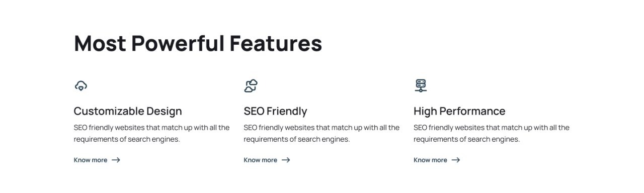Click the arrow icon beside SEO Friendly's Know more
This screenshot has height=193, width=644.
(286, 160)
